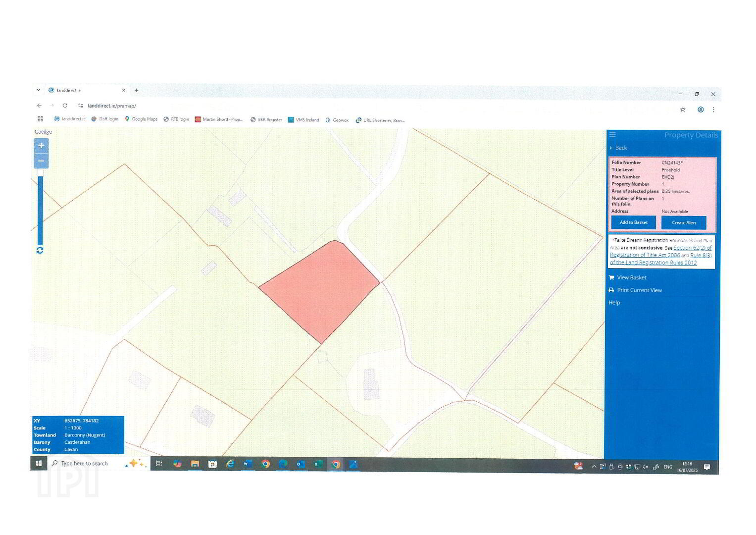
Task: Expand the system tray hidden icons chevron
Action: click(x=594, y=467)
